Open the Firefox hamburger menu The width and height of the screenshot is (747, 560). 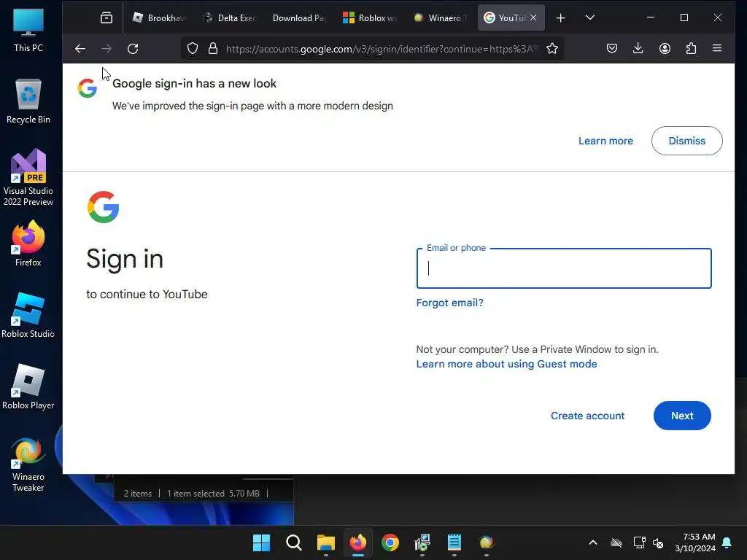click(717, 49)
